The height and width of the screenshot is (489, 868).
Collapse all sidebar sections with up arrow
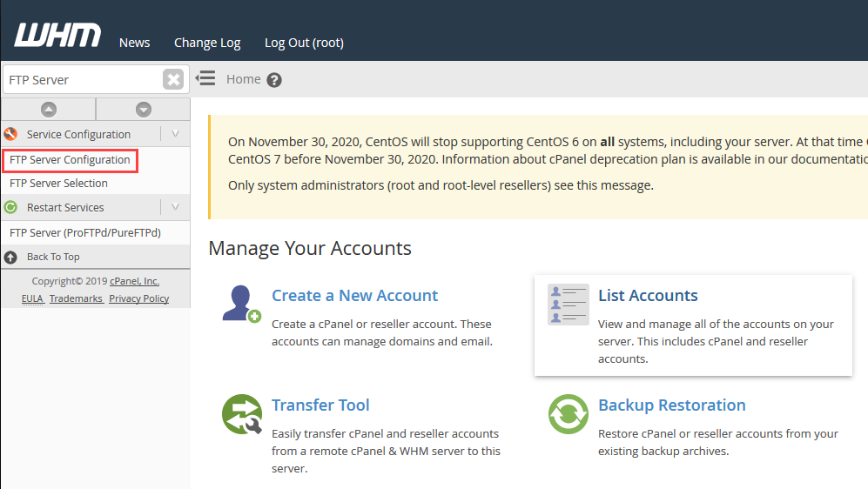tap(49, 110)
